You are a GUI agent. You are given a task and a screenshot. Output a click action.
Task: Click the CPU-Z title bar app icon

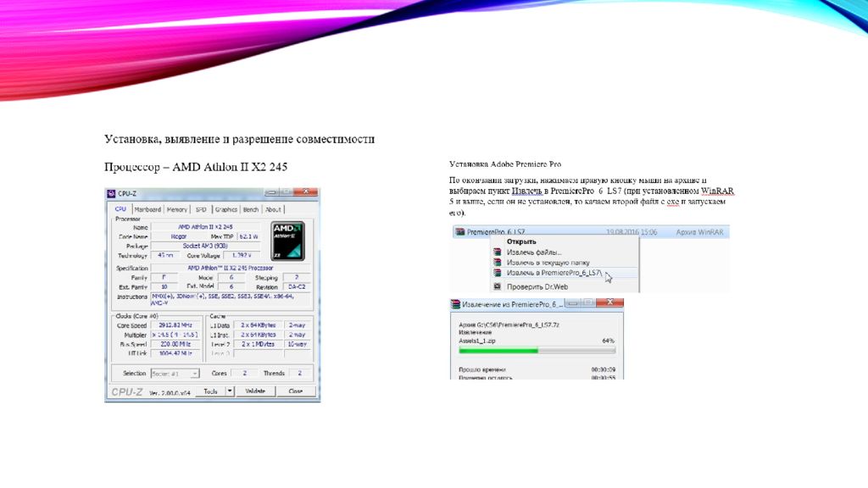pyautogui.click(x=112, y=193)
